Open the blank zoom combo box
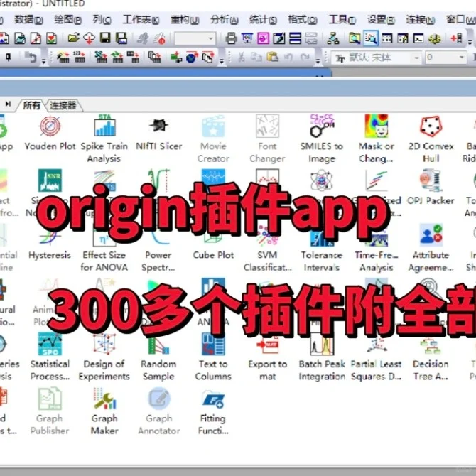Image resolution: width=476 pixels, height=476 pixels. pos(195,38)
